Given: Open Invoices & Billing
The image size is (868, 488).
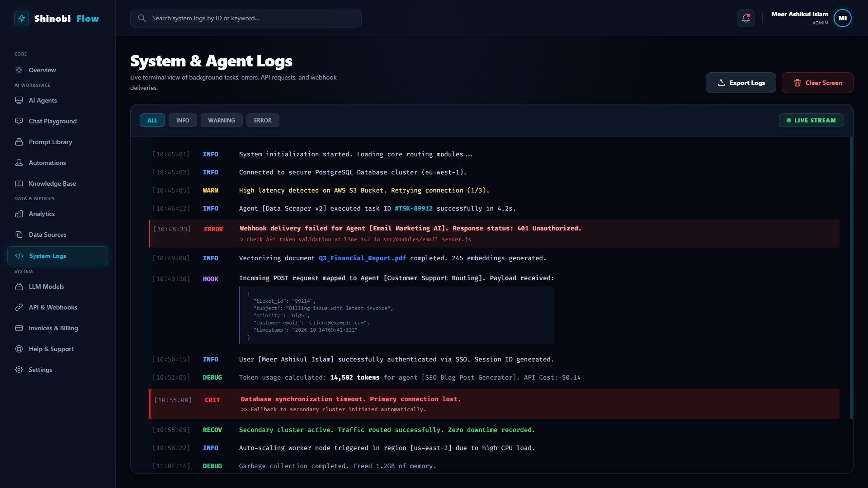Looking at the screenshot, I should (57, 328).
